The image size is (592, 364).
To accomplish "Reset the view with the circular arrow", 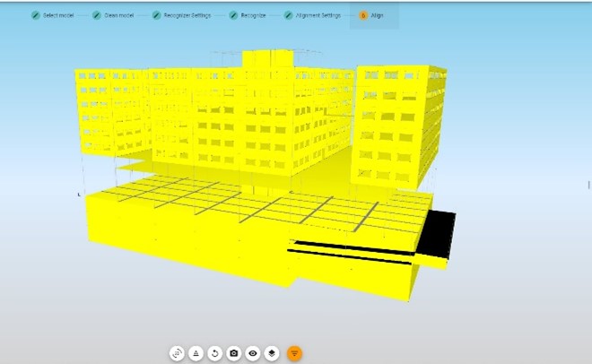I will [215, 353].
